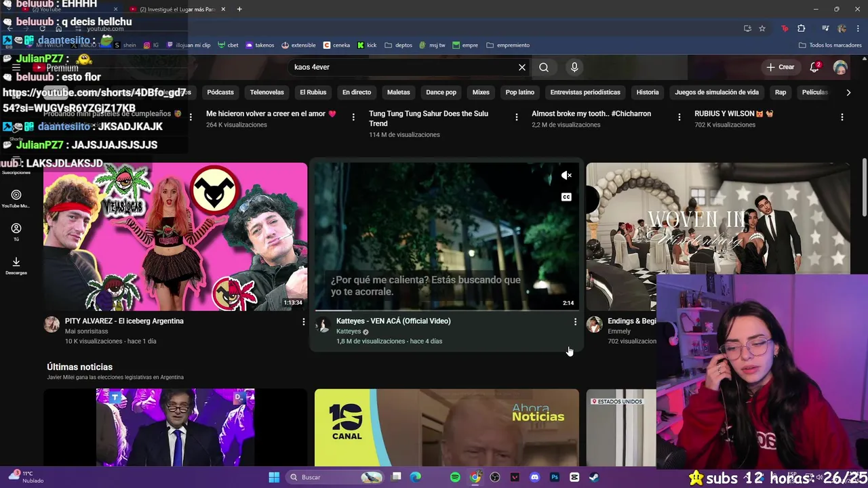Open the Todos los marcadores folder
Screen dimensions: 868x488
click(830, 45)
